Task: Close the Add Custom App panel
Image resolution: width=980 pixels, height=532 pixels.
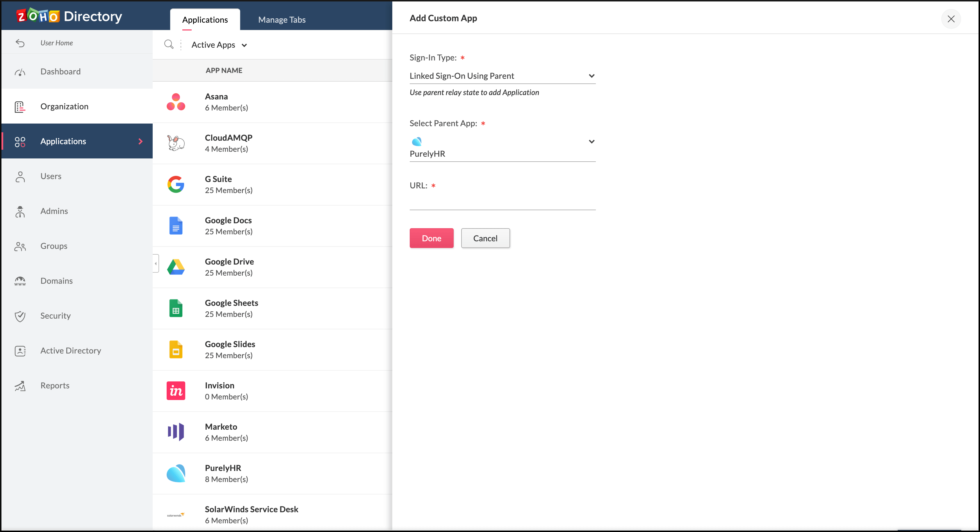Action: pyautogui.click(x=951, y=19)
